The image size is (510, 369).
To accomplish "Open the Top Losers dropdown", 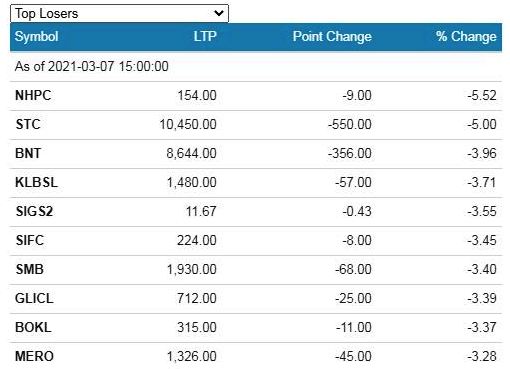I will coord(119,13).
